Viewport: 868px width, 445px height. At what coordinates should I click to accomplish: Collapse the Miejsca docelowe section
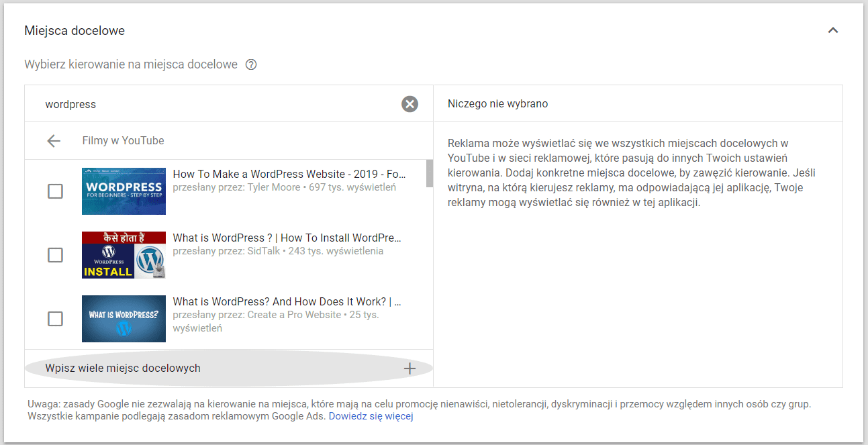tap(833, 30)
